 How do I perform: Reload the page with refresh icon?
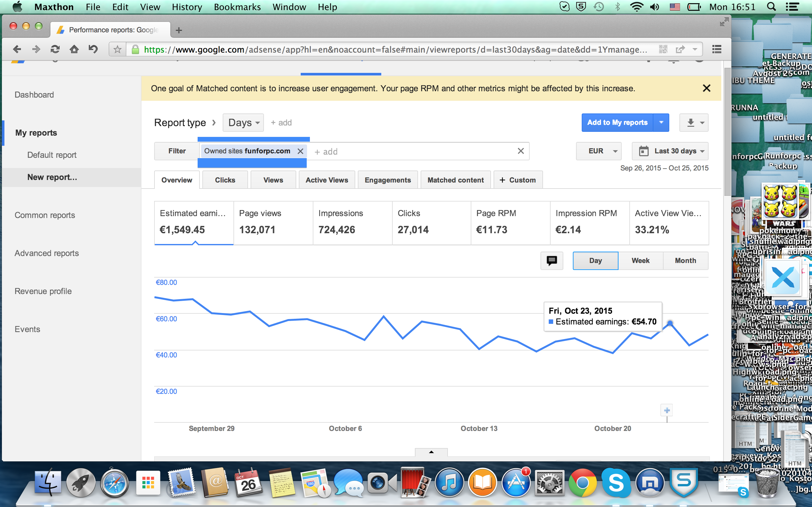(55, 50)
